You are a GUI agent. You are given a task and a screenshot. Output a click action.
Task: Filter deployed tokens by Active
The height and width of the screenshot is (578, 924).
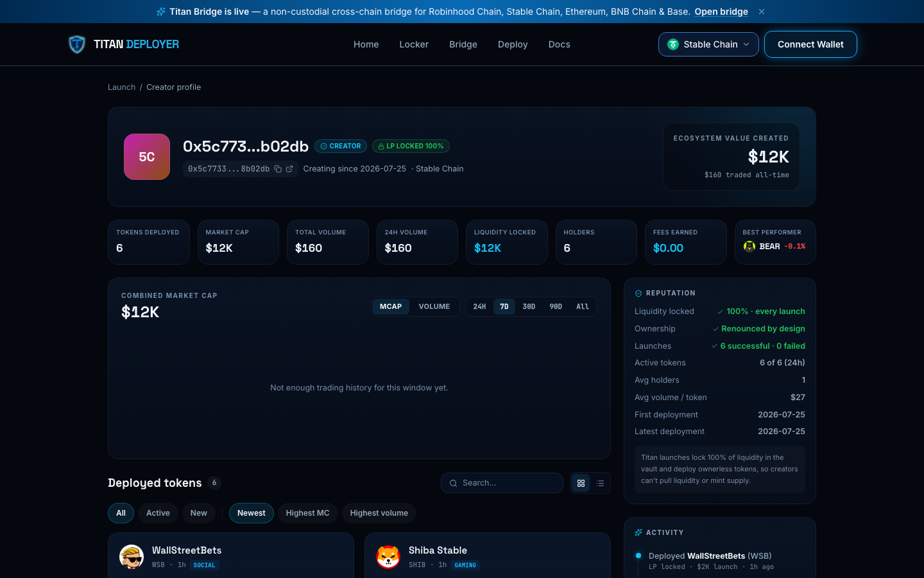(158, 513)
